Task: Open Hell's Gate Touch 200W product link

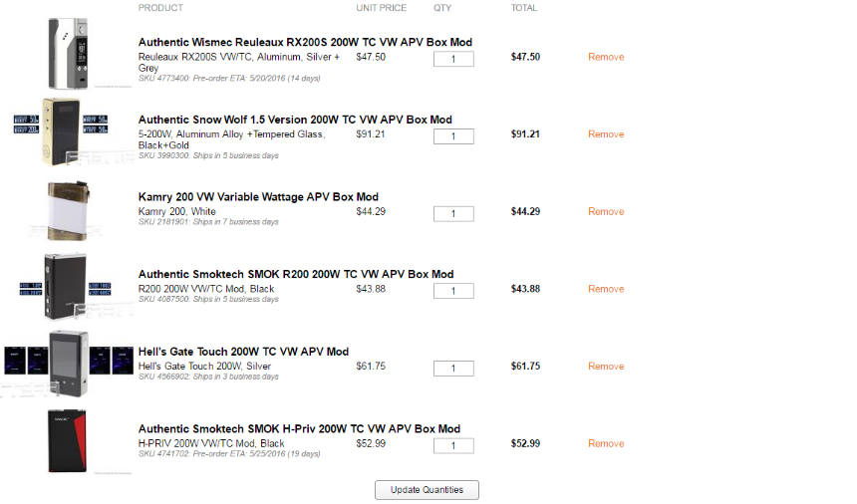Action: pos(243,352)
